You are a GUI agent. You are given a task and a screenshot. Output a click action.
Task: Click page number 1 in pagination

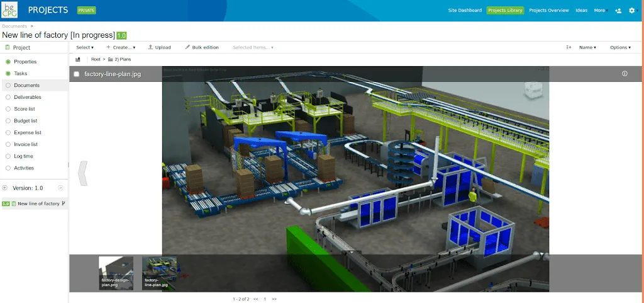[265, 299]
